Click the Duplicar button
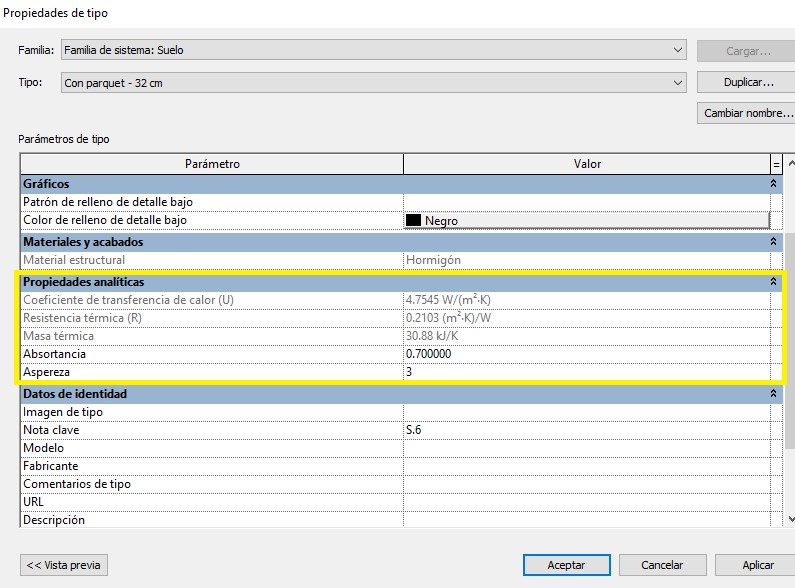Viewport: 795px width, 588px height. [748, 83]
